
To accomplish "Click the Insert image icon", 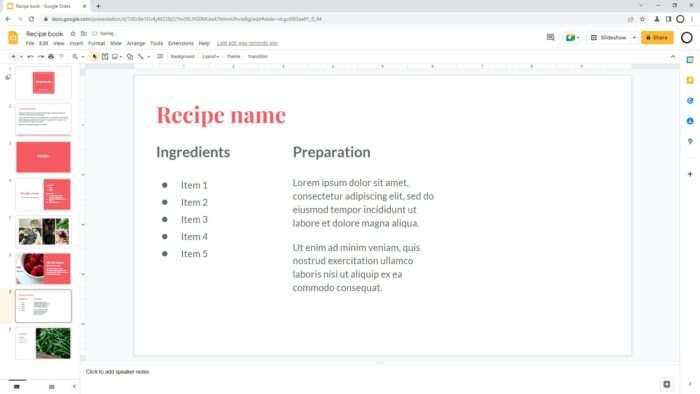I will click(x=115, y=57).
